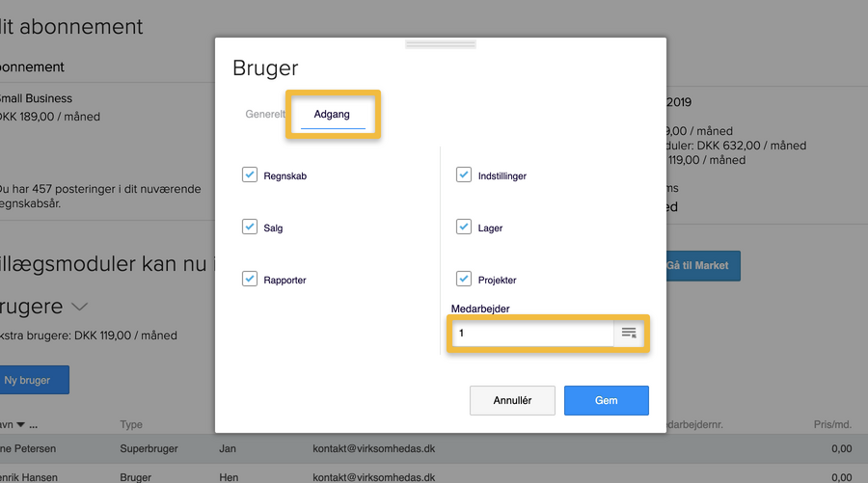This screenshot has width=868, height=483.
Task: Click the drag handle atop the Bruger dialog
Action: [440, 43]
